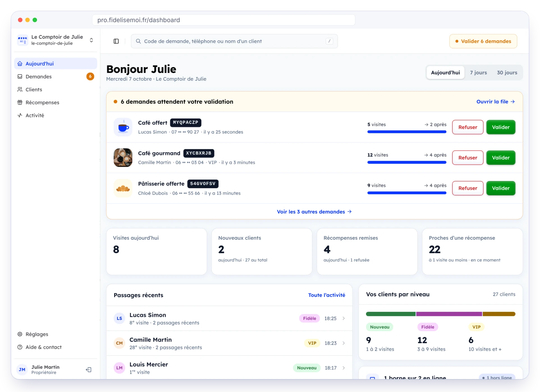The width and height of the screenshot is (540, 392).
Task: Click the Le Comptoir de Julie shop logo
Action: pyautogui.click(x=22, y=40)
